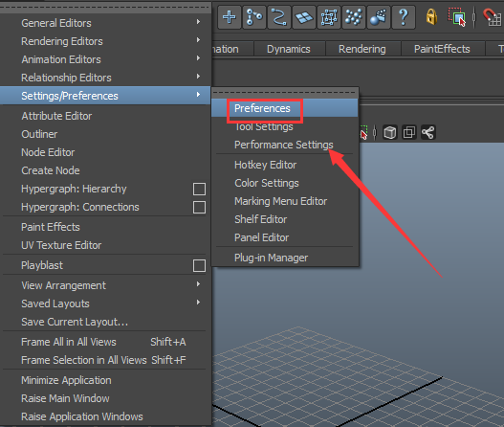Open the Marking Menu Editor
The width and height of the screenshot is (504, 427).
click(285, 201)
